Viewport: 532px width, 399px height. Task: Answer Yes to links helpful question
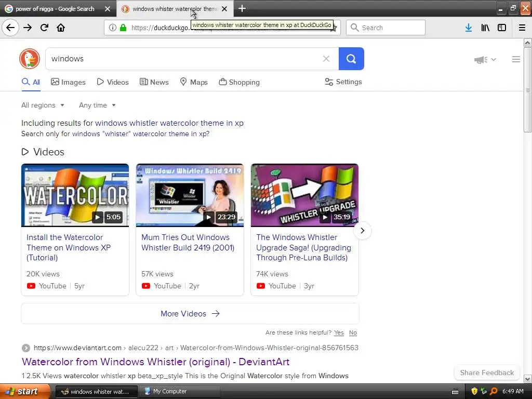coord(339,332)
